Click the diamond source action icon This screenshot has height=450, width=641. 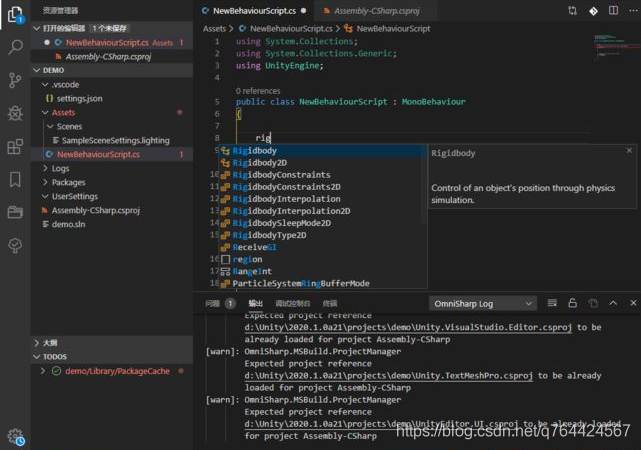593,11
